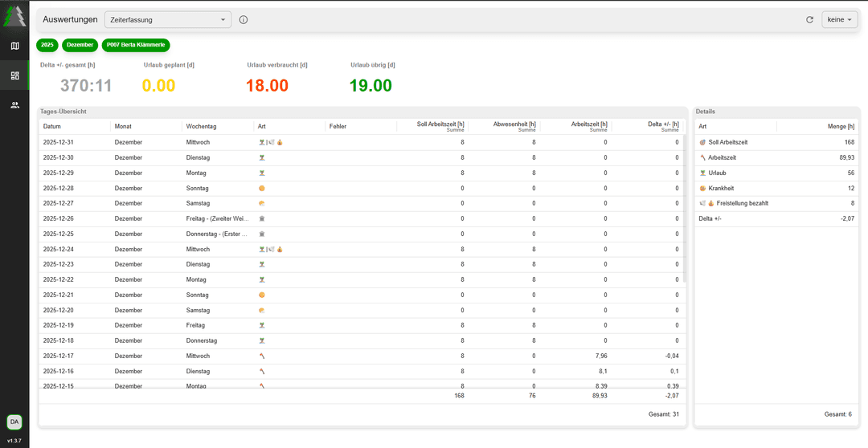Click the tree logo at top left
Image resolution: width=868 pixels, height=448 pixels.
tap(14, 16)
